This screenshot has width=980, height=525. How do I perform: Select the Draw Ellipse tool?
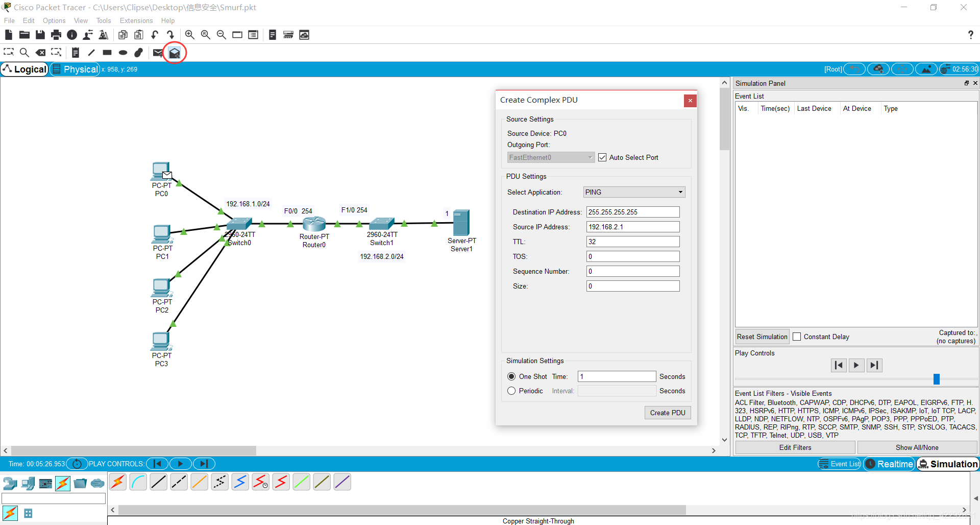click(x=123, y=52)
